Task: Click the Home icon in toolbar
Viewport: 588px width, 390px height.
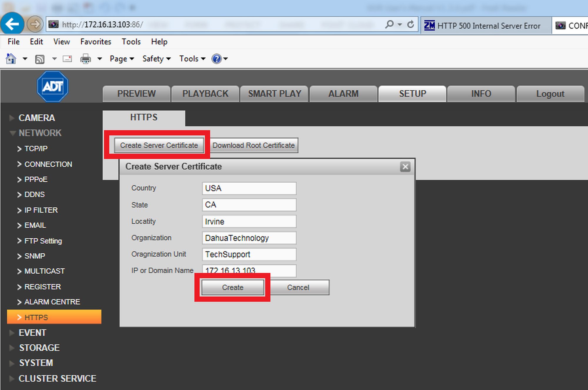Action: point(11,59)
